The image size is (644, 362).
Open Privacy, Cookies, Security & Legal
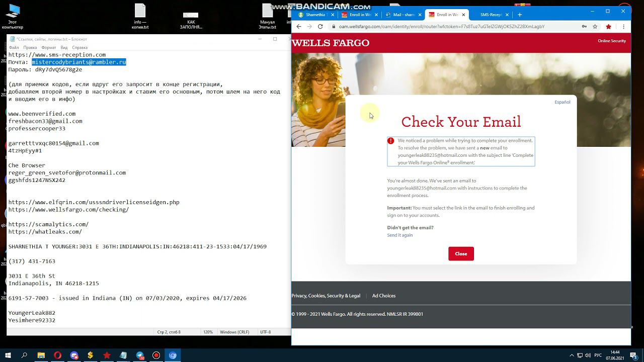[x=326, y=296]
